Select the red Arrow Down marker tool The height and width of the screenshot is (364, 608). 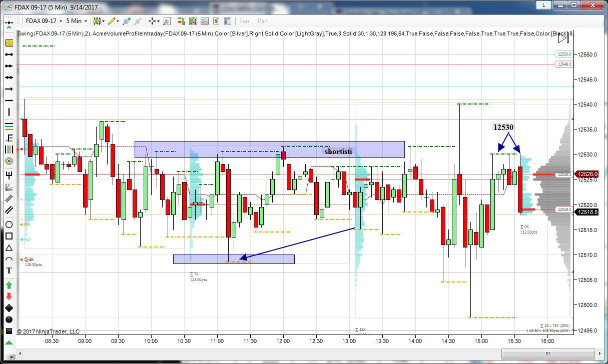9,296
